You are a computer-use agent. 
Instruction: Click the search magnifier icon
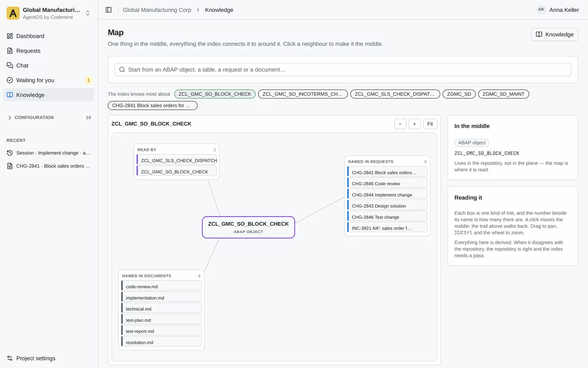(122, 70)
